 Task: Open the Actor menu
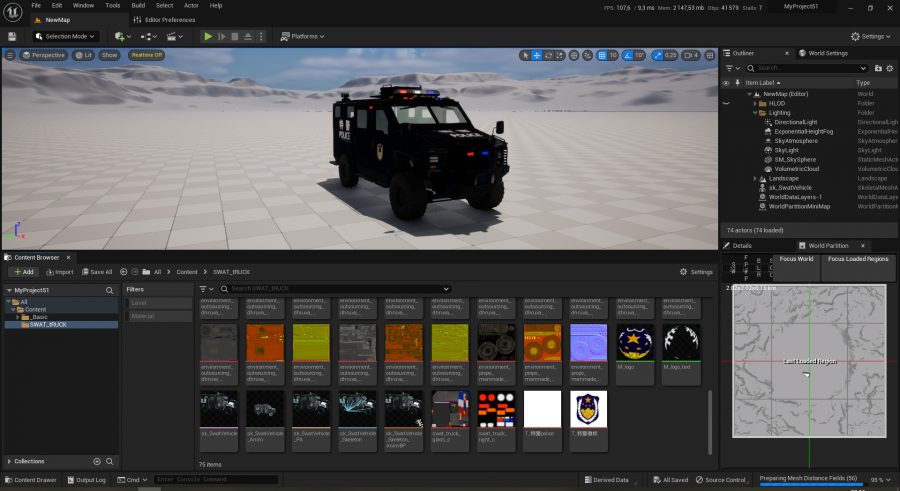pos(191,5)
